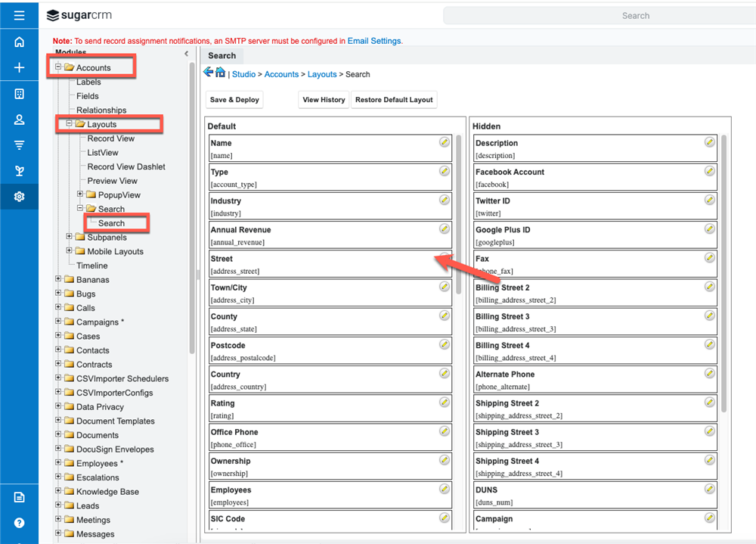The height and width of the screenshot is (544, 756).
Task: Open the Email Settings link
Action: (374, 41)
